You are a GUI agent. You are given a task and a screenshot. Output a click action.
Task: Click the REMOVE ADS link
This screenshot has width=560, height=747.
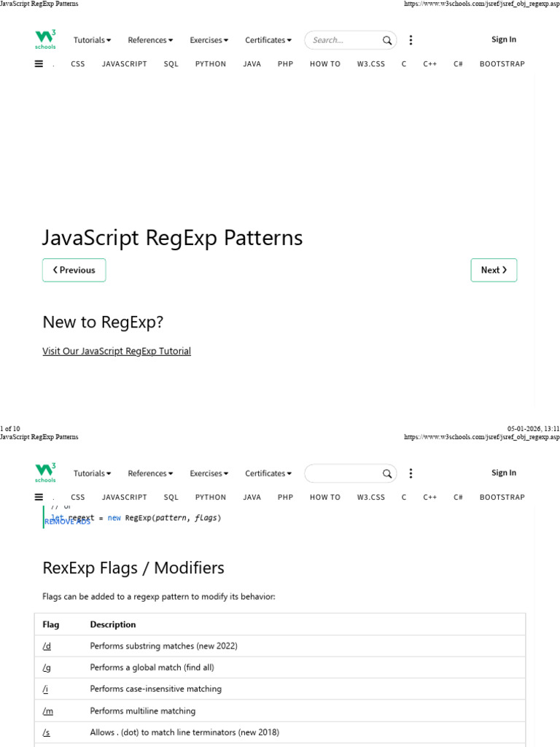pyautogui.click(x=67, y=522)
